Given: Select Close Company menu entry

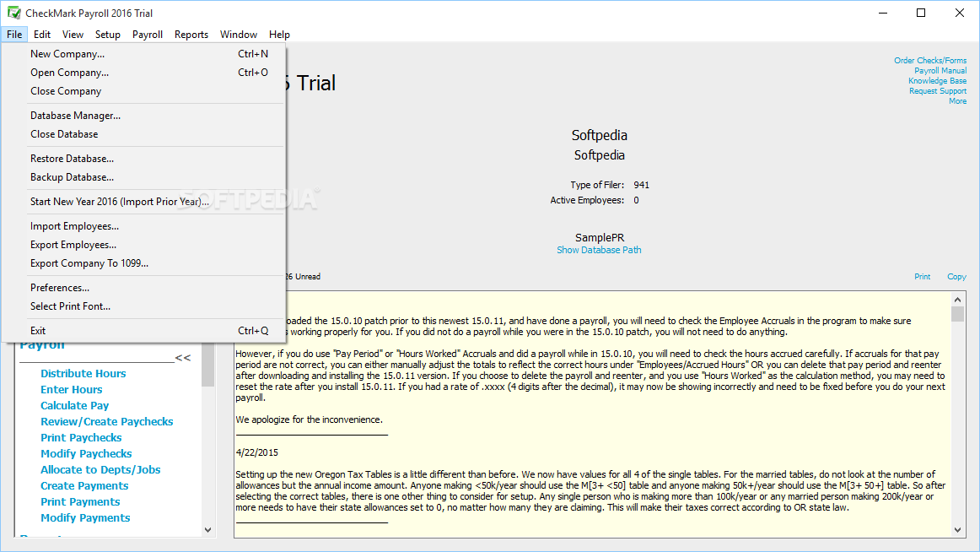Looking at the screenshot, I should [x=143, y=90].
